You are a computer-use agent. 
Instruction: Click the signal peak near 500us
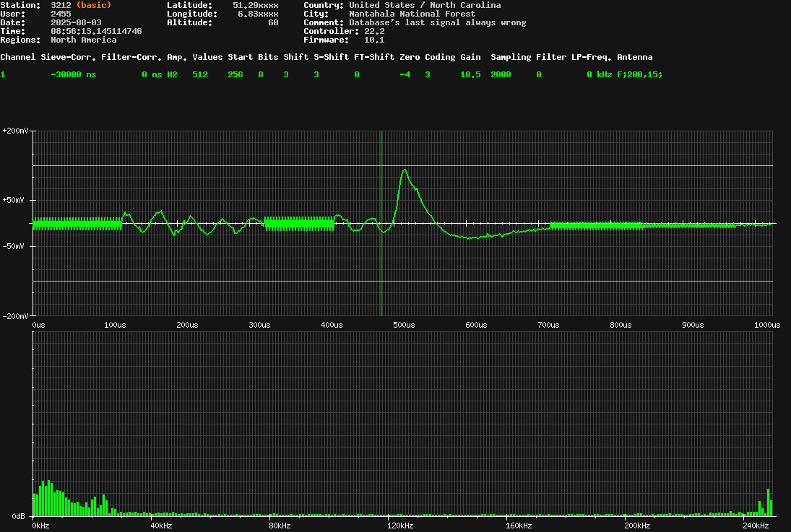(405, 170)
